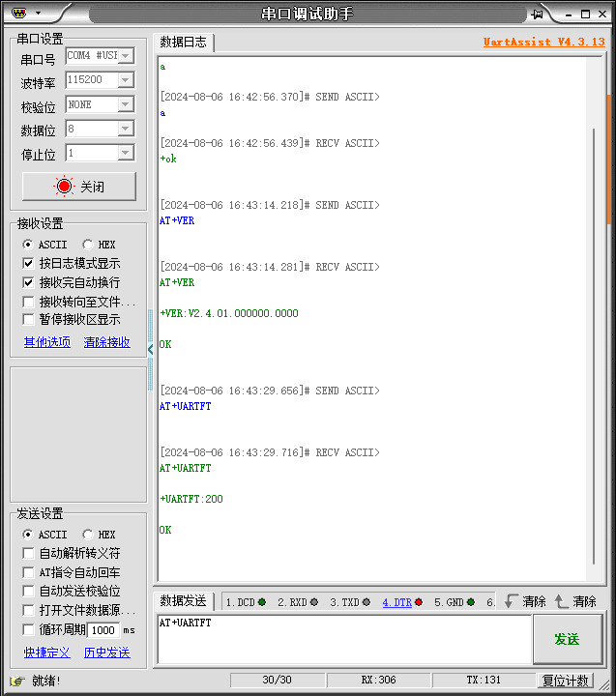Image resolution: width=616 pixels, height=696 pixels.
Task: Open 快捷定义 link
Action: coord(47,652)
